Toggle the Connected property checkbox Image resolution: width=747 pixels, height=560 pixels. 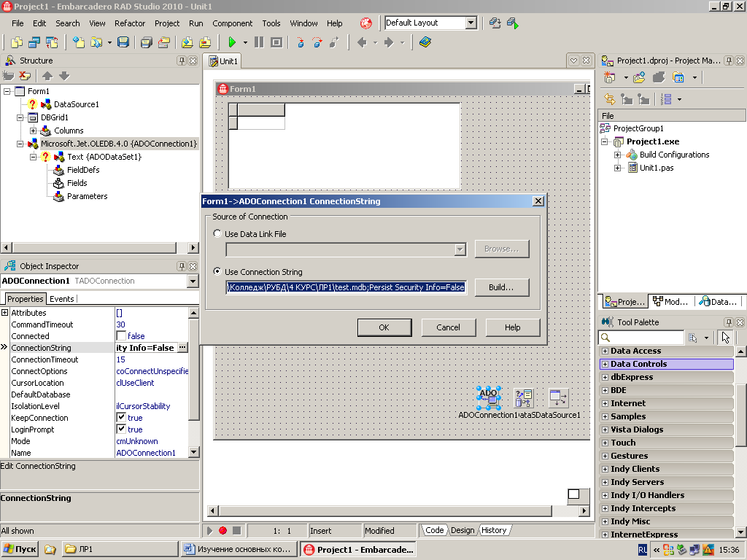tap(121, 335)
